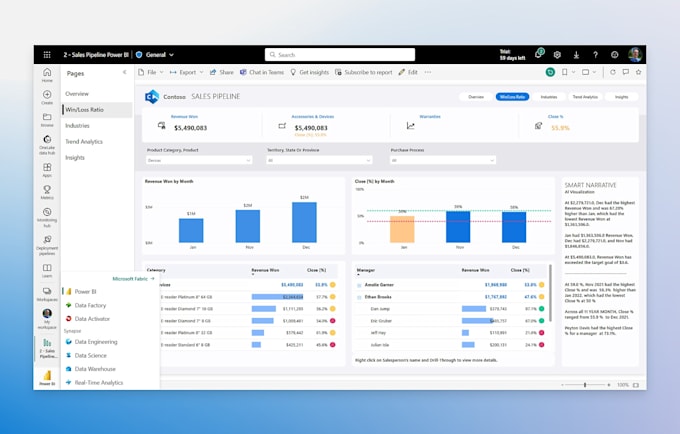Open the Monitoring hub icon
This screenshot has width=680, height=434.
pyautogui.click(x=47, y=217)
